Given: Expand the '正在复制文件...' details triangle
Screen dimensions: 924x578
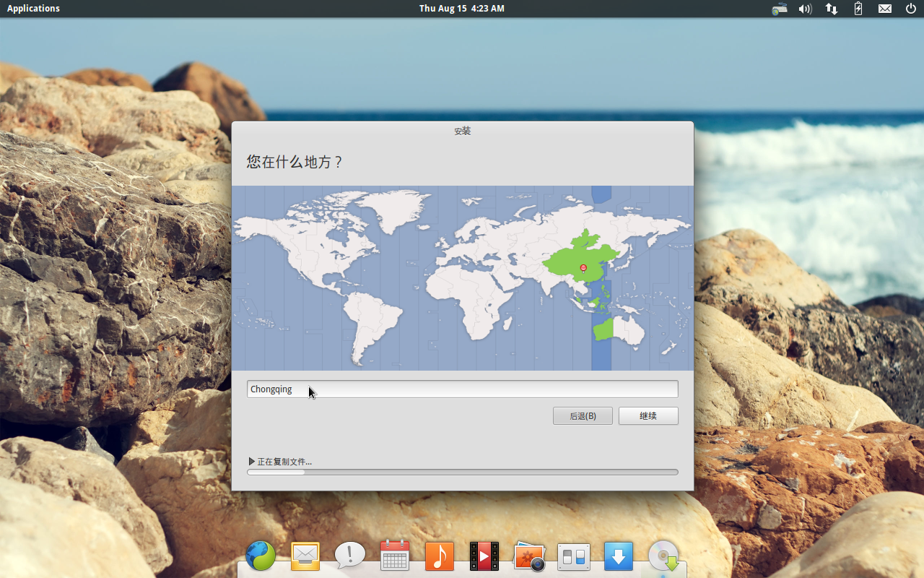Looking at the screenshot, I should click(252, 461).
